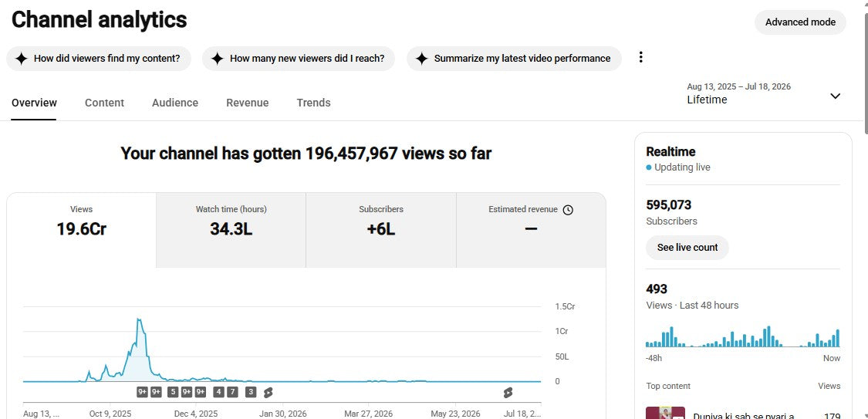
Task: Select the Watch time (hours) metric card
Action: [231, 230]
